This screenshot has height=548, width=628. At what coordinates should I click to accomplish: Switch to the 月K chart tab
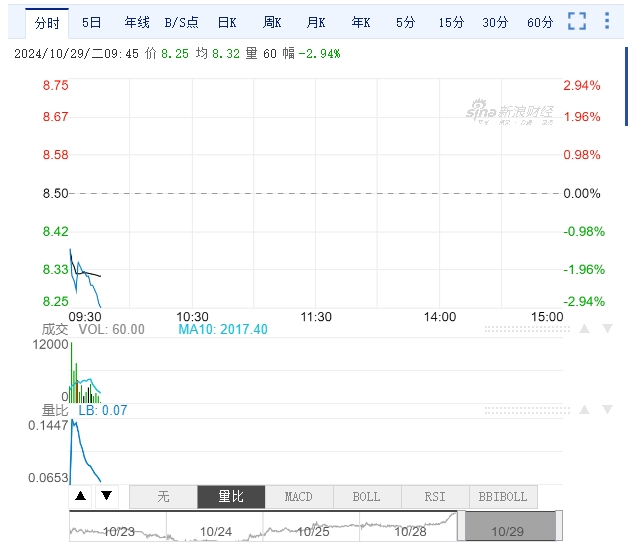[x=316, y=22]
